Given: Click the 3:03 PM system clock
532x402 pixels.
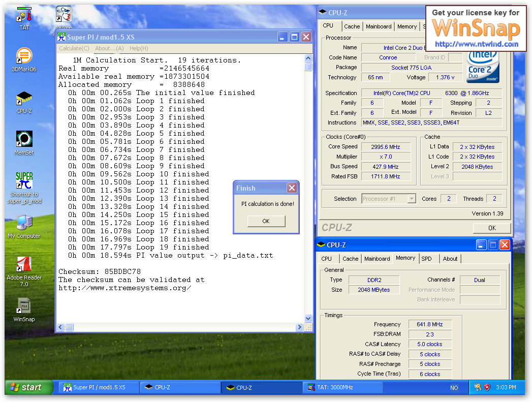Looking at the screenshot, I should pos(506,387).
